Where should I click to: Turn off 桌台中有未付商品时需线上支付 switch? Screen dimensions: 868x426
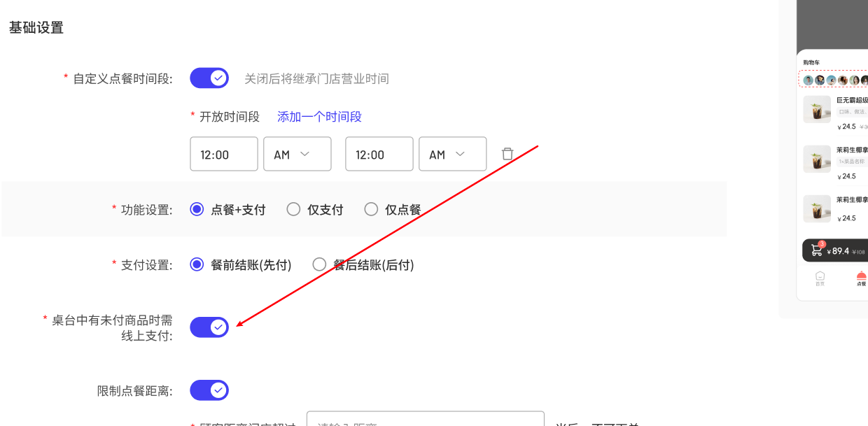209,327
